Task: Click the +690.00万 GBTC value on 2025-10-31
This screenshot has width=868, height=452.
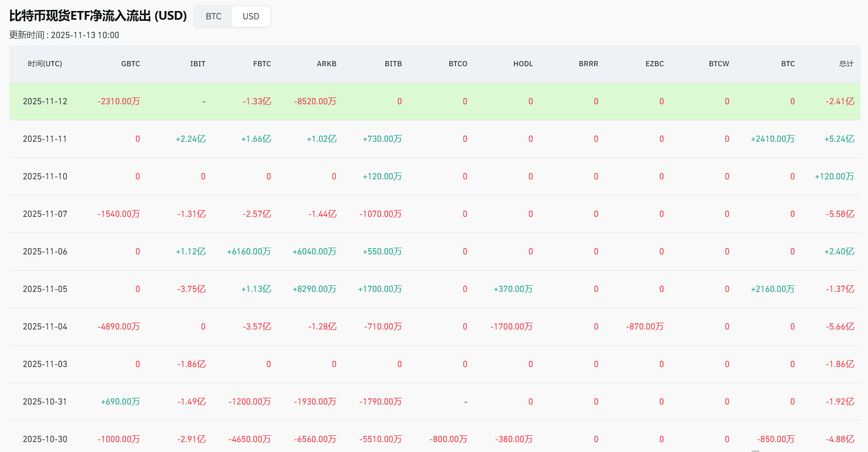Action: point(120,401)
